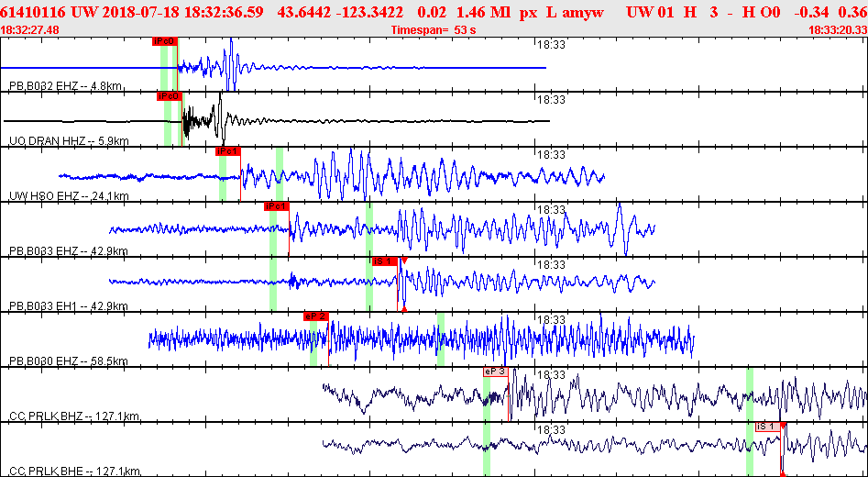The width and height of the screenshot is (868, 477).
Task: Click the bottom red triangle marker on B033 EH1 S pick
Action: pos(404,308)
